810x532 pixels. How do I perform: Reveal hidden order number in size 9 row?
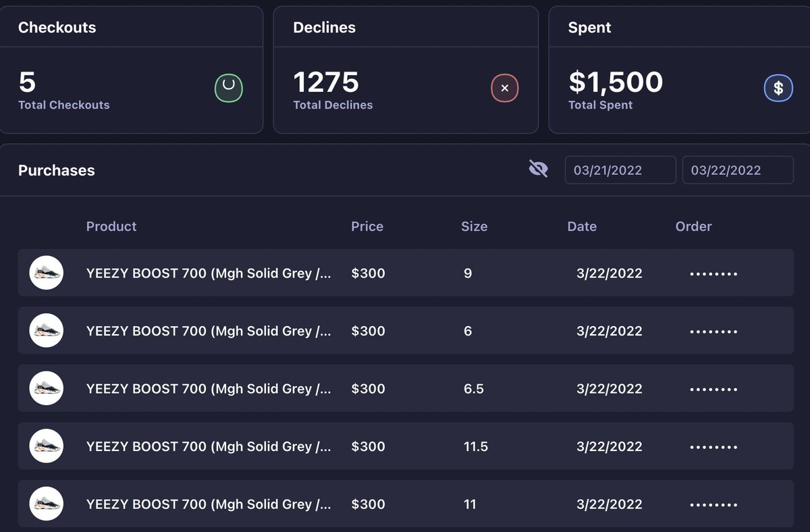[x=713, y=274]
